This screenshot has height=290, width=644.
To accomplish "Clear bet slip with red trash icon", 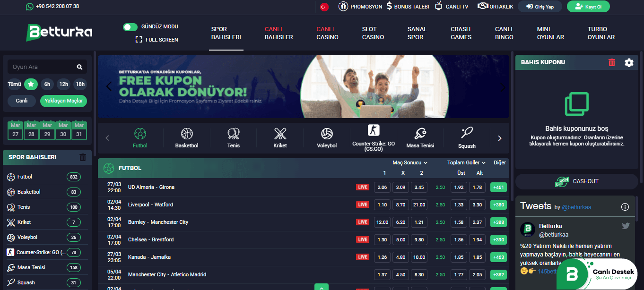I will tap(612, 62).
